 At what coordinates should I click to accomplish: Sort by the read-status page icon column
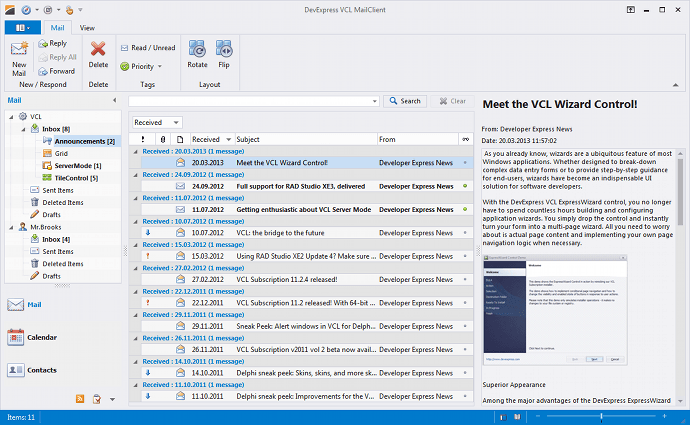180,139
